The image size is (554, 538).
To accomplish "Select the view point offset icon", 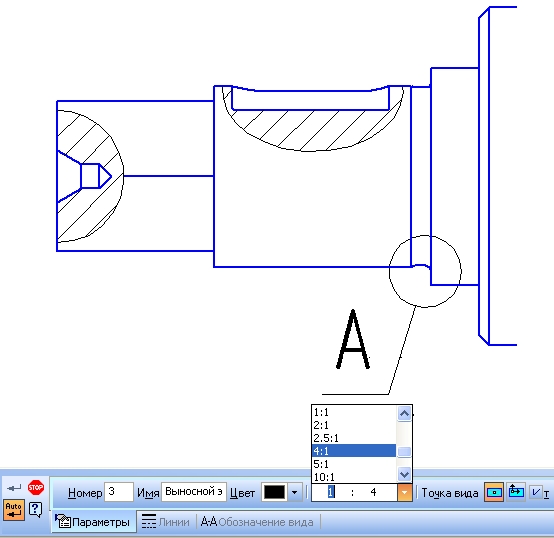I will [x=516, y=492].
